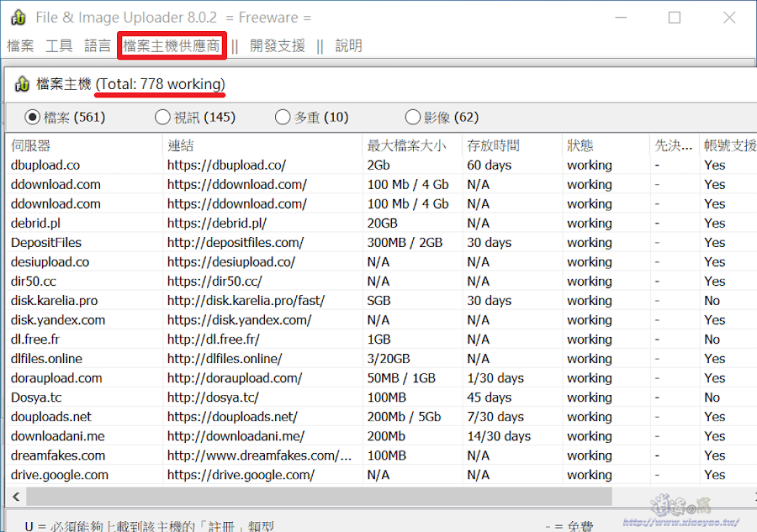The image size is (757, 532).
Task: Click the File & Image Uploader title bar icon
Action: [18, 17]
